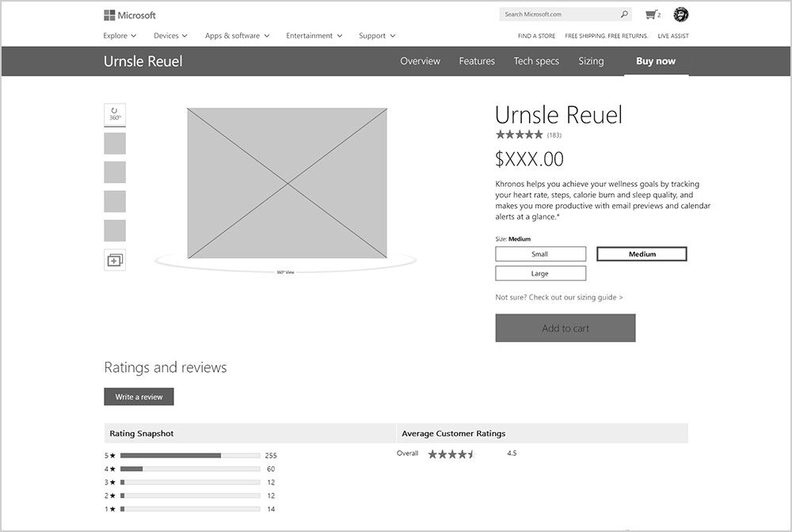The height and width of the screenshot is (532, 792).
Task: Click the 360° View label under image
Action: tap(285, 272)
